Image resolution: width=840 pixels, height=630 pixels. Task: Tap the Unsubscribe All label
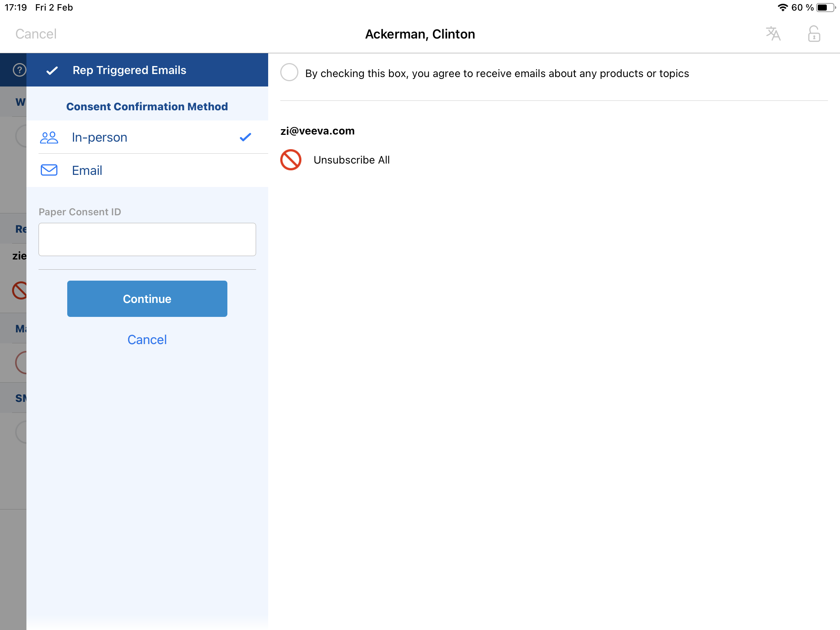pyautogui.click(x=351, y=160)
